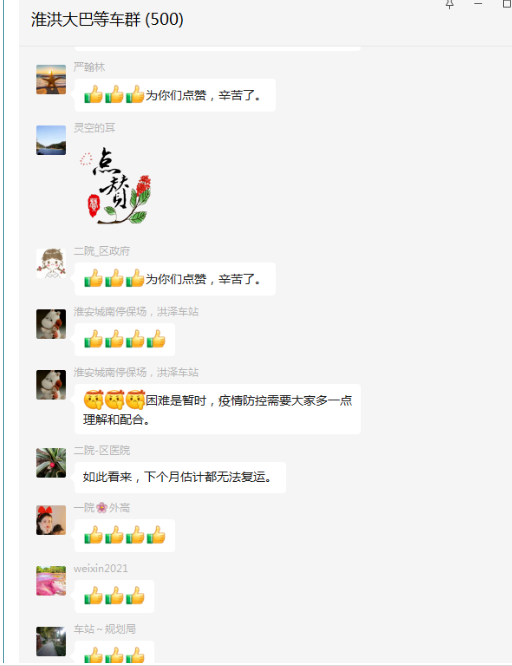Viewport: 512px width, 666px height.
Task: Click the group title 淮洪大巴等车群 (500)
Action: 107,20
